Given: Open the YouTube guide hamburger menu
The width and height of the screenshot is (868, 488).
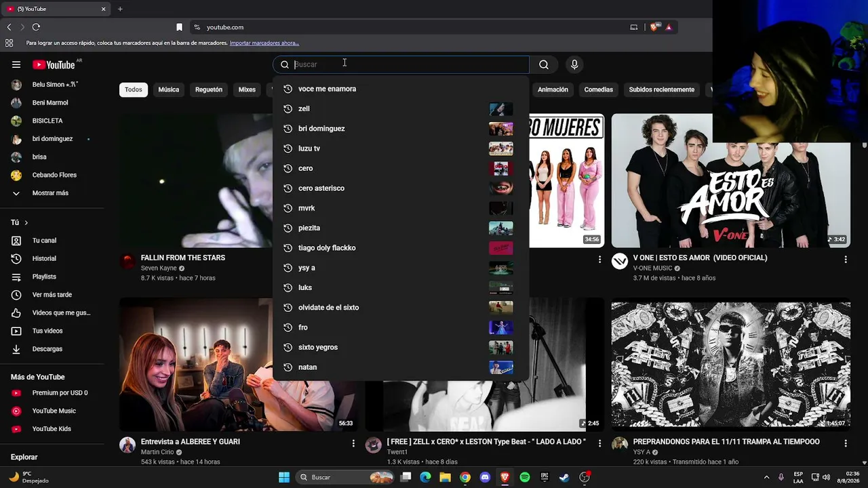Looking at the screenshot, I should coord(16,64).
